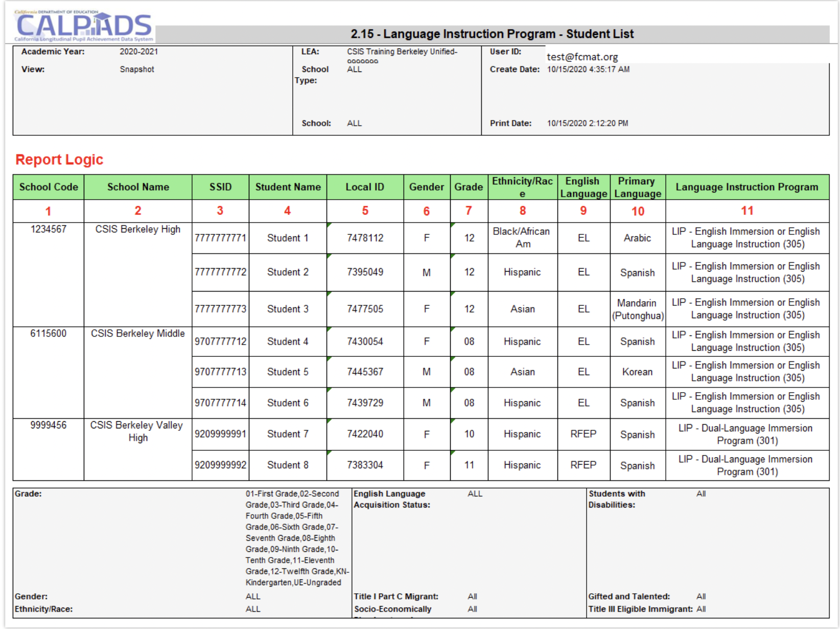Click SSID 9209999992
Image resolution: width=840 pixels, height=629 pixels.
click(x=220, y=465)
